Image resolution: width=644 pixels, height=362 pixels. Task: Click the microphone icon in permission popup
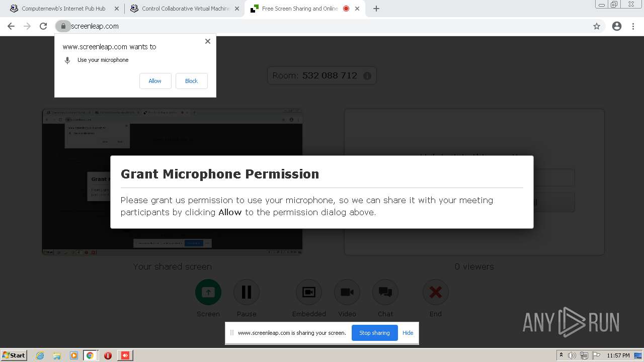(x=67, y=60)
